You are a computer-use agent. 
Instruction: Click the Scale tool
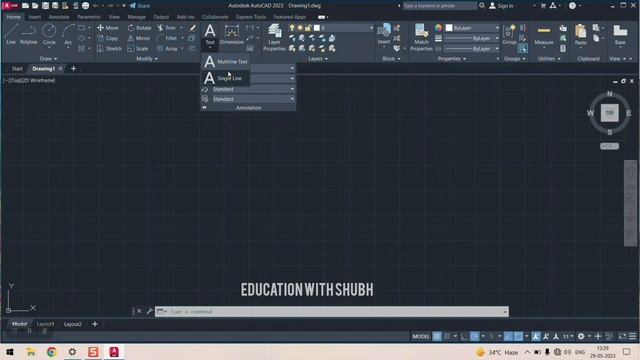138,49
